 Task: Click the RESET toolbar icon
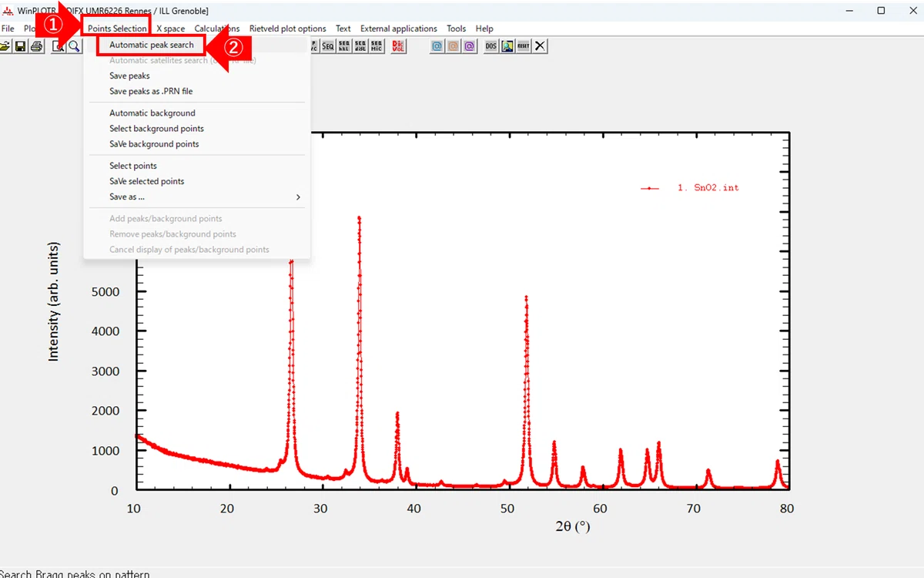point(524,46)
